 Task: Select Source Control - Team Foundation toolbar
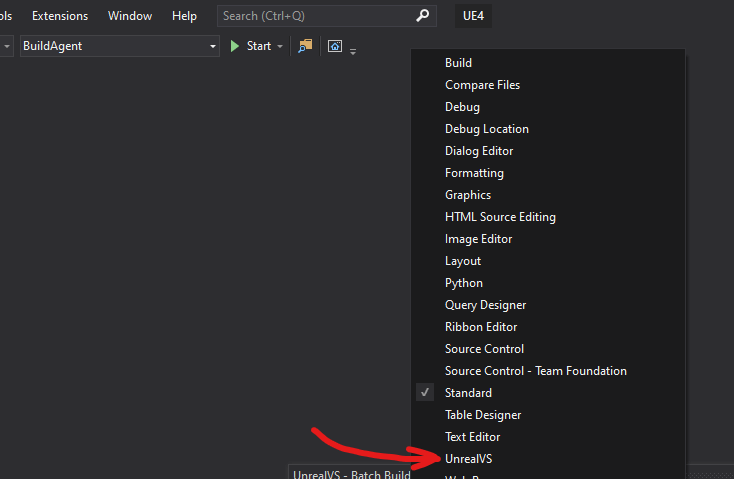point(535,371)
